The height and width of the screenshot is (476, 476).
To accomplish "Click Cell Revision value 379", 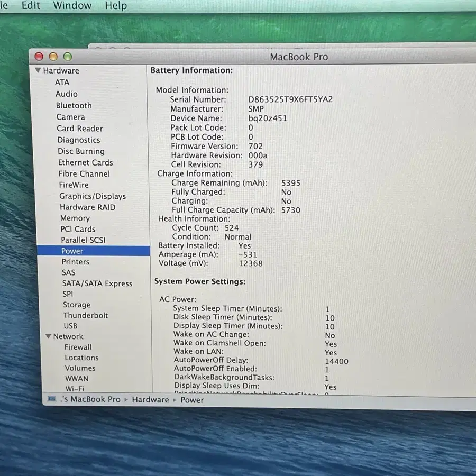I will [x=255, y=164].
